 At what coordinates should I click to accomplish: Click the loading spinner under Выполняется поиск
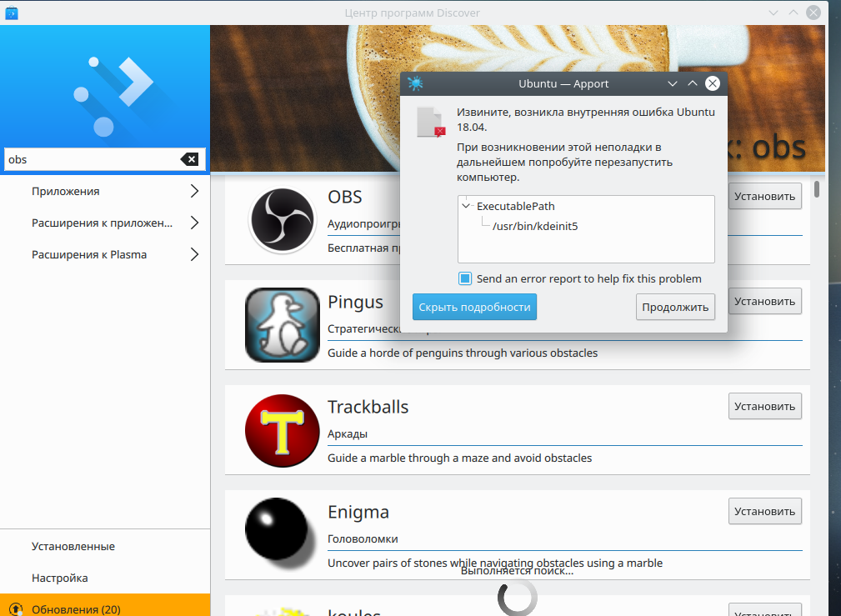pos(518,597)
